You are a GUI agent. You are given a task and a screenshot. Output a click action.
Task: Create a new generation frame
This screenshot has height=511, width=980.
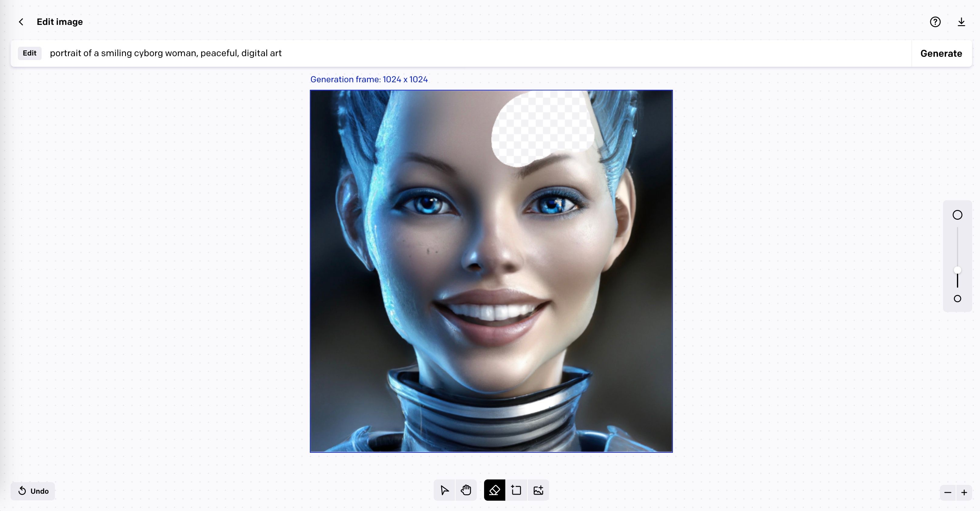click(x=516, y=490)
